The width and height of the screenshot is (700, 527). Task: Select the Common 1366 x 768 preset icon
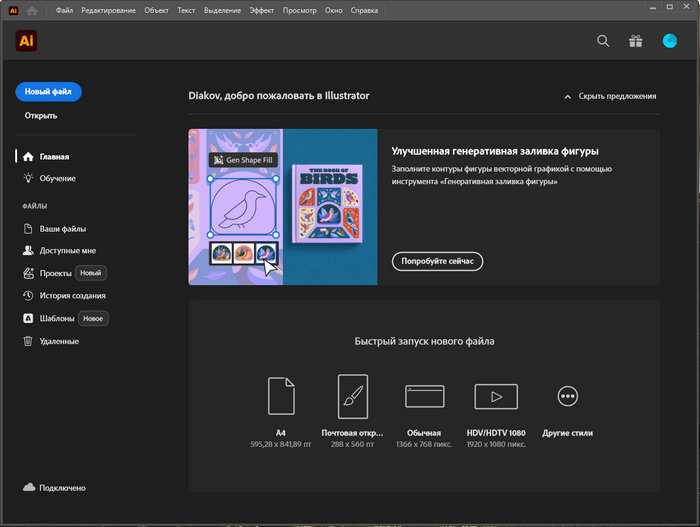click(x=424, y=396)
